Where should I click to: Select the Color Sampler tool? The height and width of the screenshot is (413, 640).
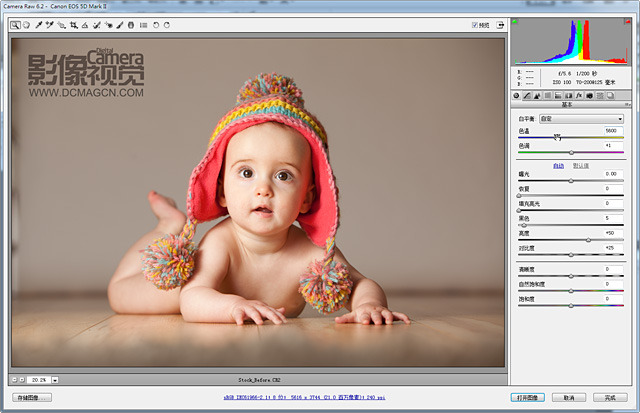(x=50, y=25)
